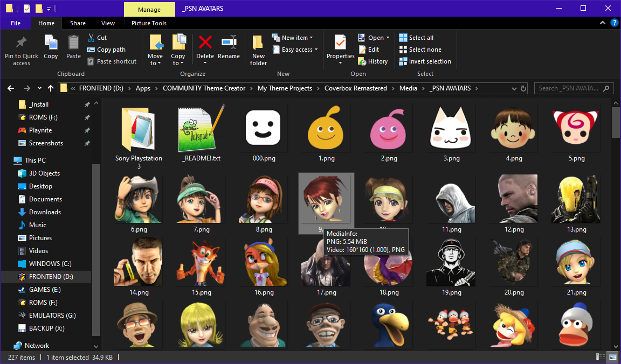Image resolution: width=621 pixels, height=364 pixels.
Task: Click the Move to icon
Action: click(155, 43)
